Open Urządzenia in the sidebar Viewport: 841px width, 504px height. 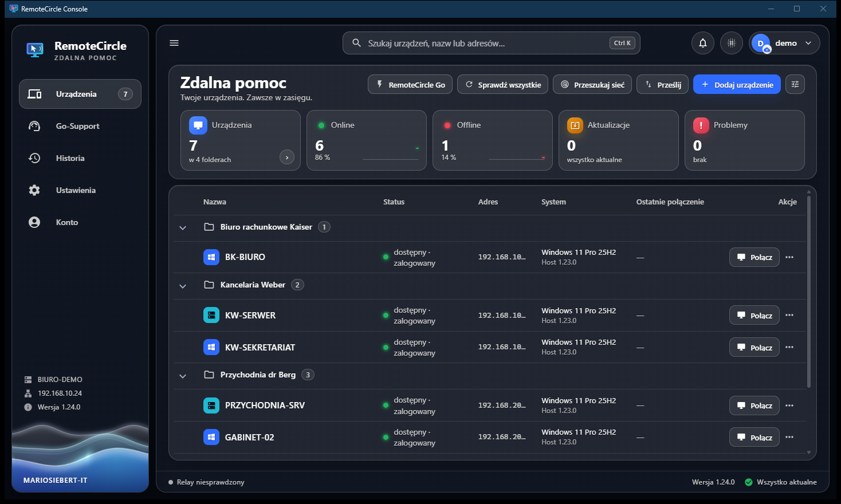(80, 94)
